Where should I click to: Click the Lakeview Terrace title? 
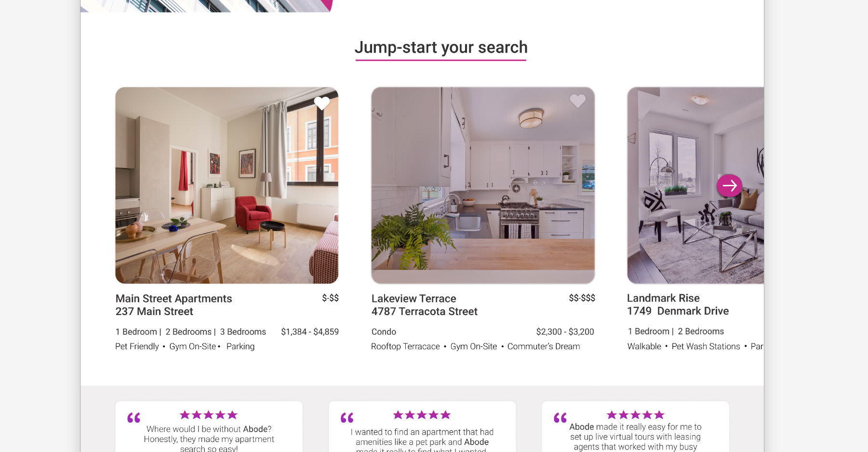(x=414, y=299)
